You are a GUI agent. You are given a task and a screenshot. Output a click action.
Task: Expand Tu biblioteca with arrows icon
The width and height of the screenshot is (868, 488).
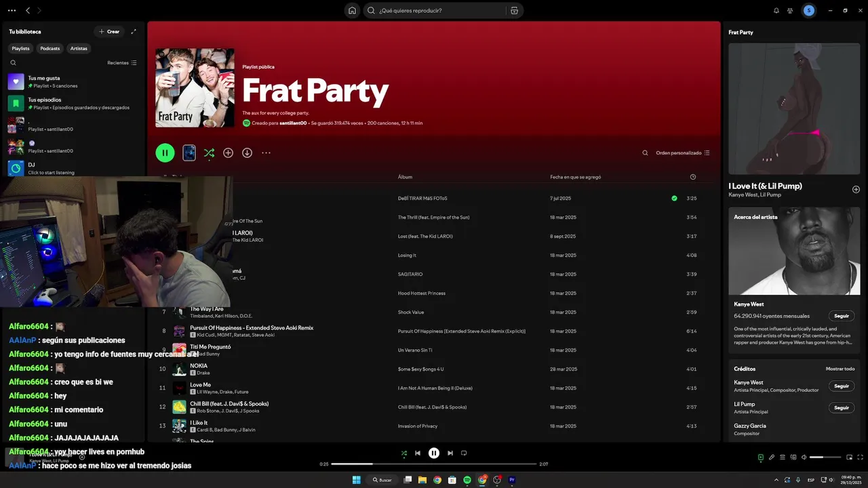pyautogui.click(x=134, y=31)
